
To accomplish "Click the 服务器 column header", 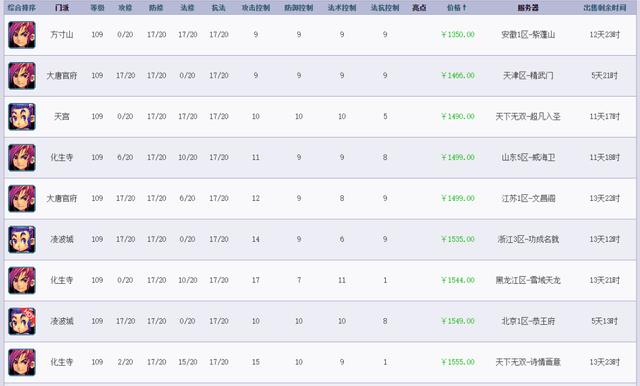I will 528,8.
